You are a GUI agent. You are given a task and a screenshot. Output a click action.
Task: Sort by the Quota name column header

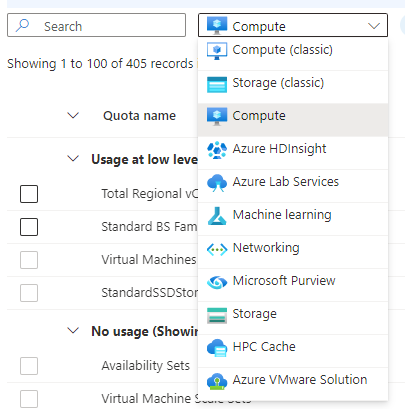click(x=139, y=116)
